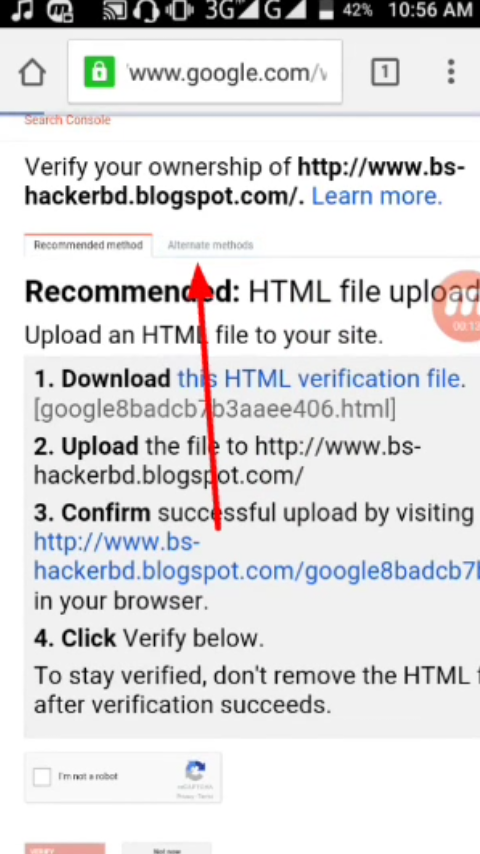The image size is (480, 854).
Task: Switch to the Alternate methods tab
Action: pyautogui.click(x=210, y=245)
